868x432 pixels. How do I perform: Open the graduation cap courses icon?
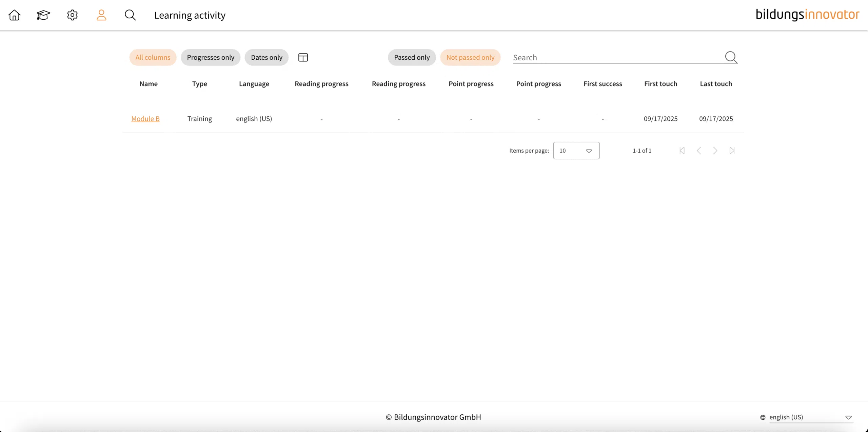pyautogui.click(x=43, y=15)
